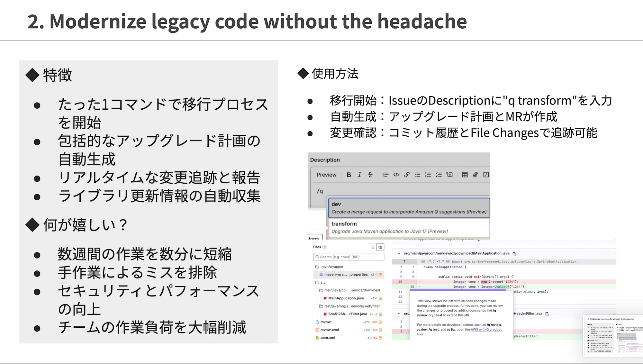Switch the files panel to tree view
Viewport: 643px width, 364px height.
pyautogui.click(x=380, y=247)
